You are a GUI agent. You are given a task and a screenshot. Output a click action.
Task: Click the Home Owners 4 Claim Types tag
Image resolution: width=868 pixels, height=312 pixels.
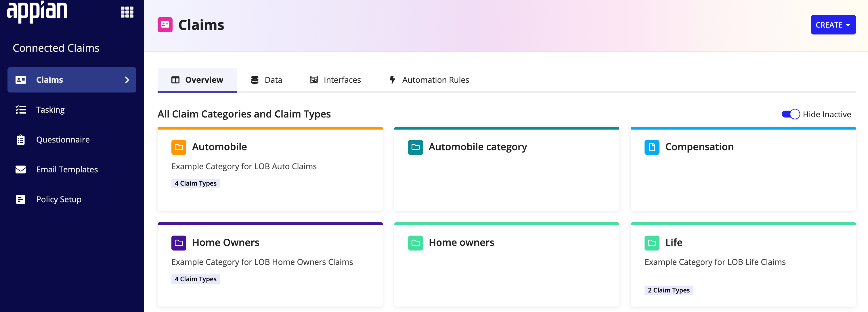(x=196, y=279)
